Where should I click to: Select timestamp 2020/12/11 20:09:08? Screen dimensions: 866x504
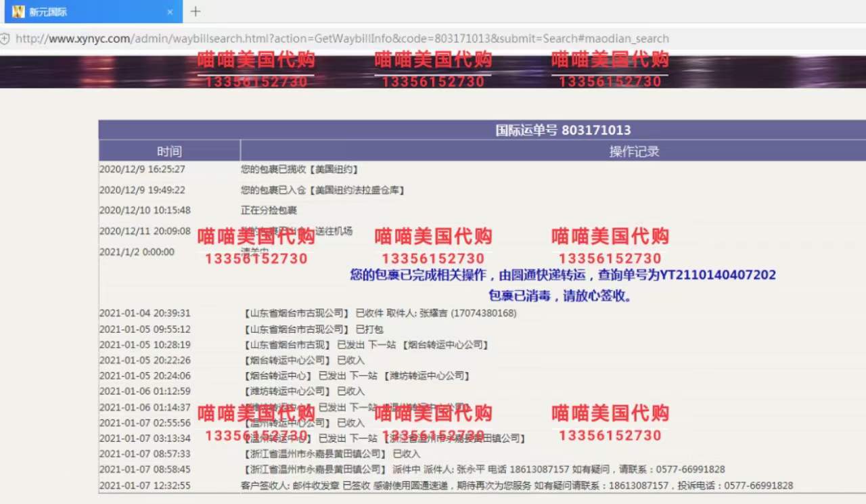145,231
